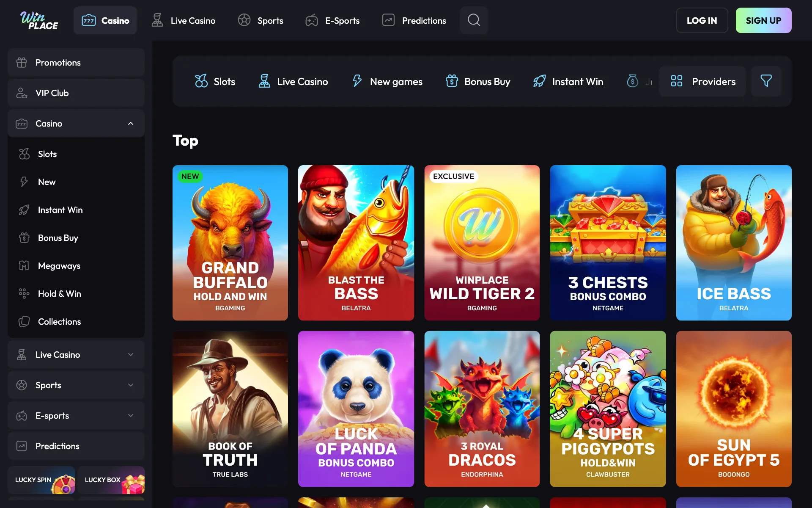Open the WinPlace Wild Tiger 2 game
Screen dimensions: 812x508
point(482,243)
